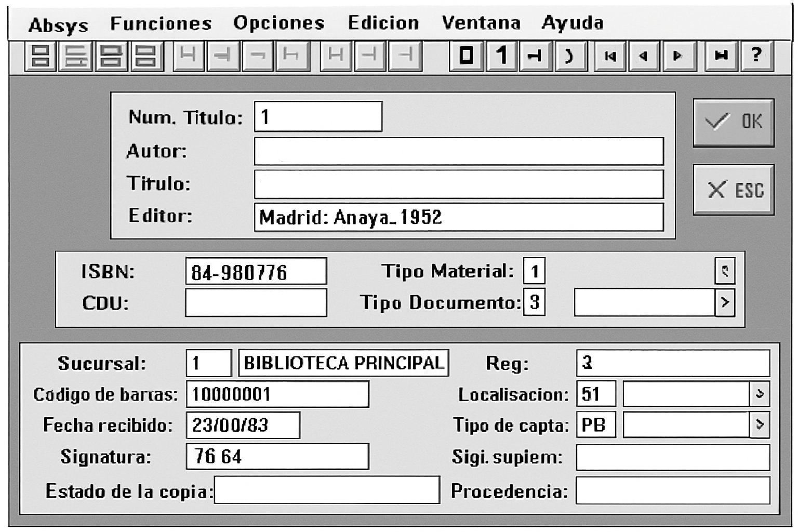Click the Estado de la copia field
The image size is (798, 532).
coord(327,490)
